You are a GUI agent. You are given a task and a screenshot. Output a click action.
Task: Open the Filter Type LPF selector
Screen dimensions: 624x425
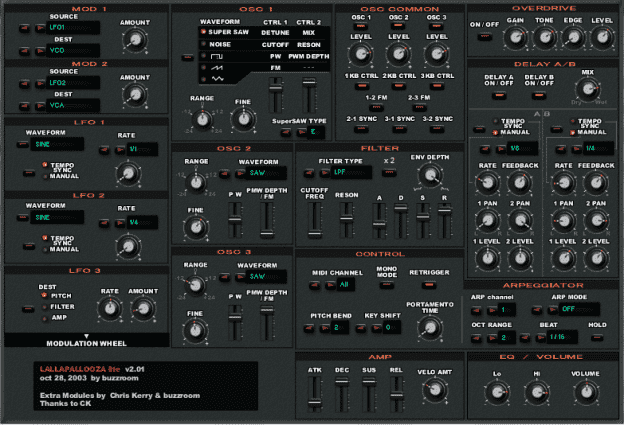pos(343,172)
